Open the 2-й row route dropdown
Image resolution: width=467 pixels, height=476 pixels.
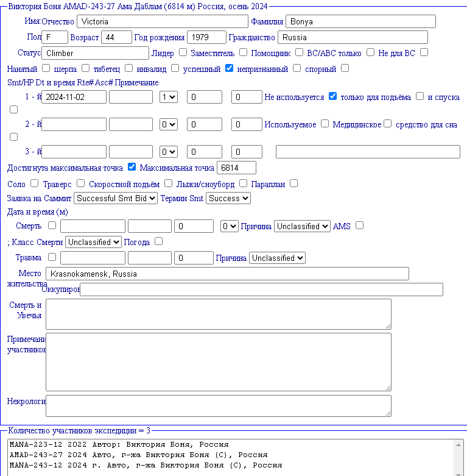click(x=169, y=124)
